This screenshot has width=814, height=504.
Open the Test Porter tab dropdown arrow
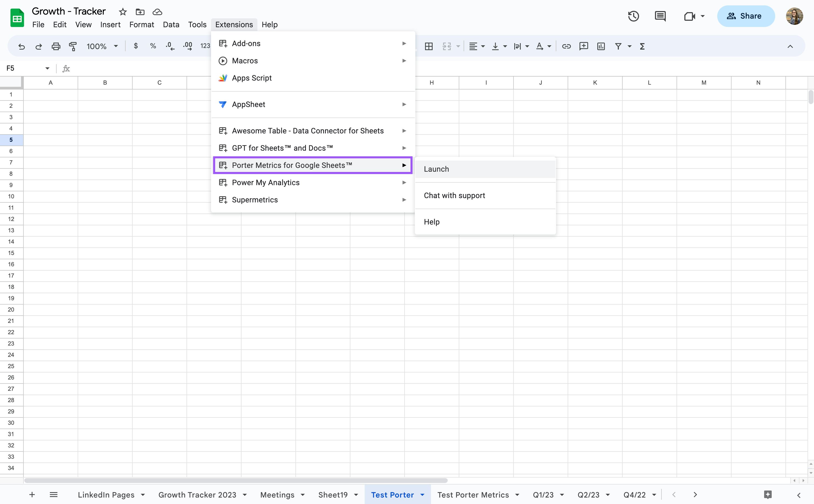[x=423, y=495]
